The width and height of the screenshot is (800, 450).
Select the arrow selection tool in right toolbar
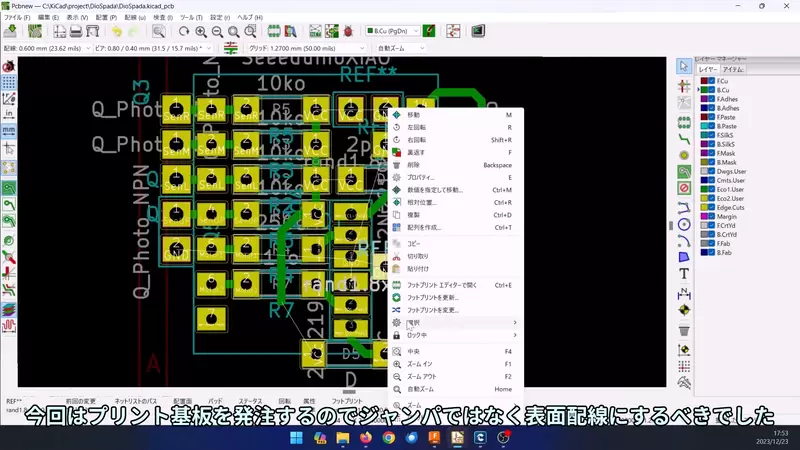684,66
